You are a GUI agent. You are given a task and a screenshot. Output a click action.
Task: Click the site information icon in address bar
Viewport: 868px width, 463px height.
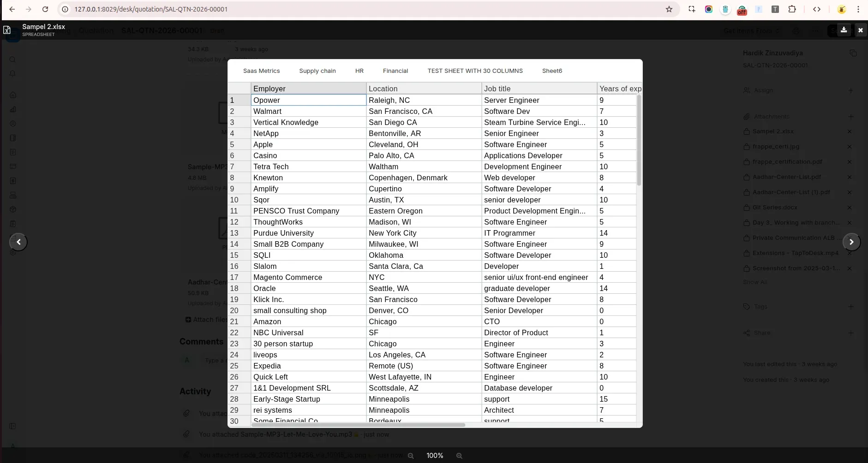pyautogui.click(x=65, y=9)
